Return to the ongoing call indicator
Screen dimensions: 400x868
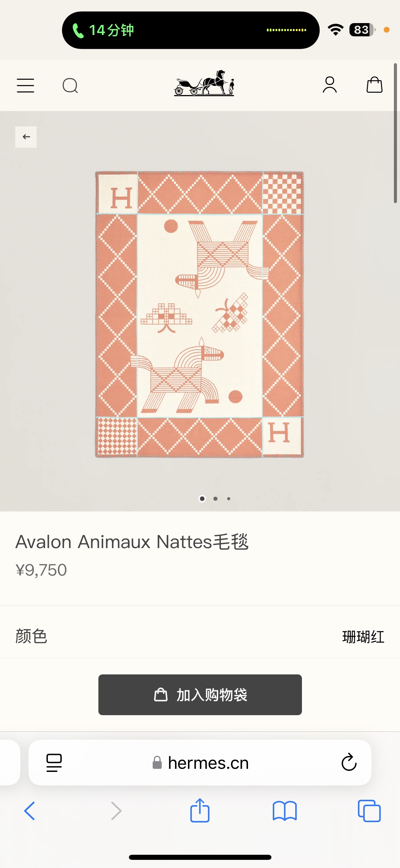[191, 30]
